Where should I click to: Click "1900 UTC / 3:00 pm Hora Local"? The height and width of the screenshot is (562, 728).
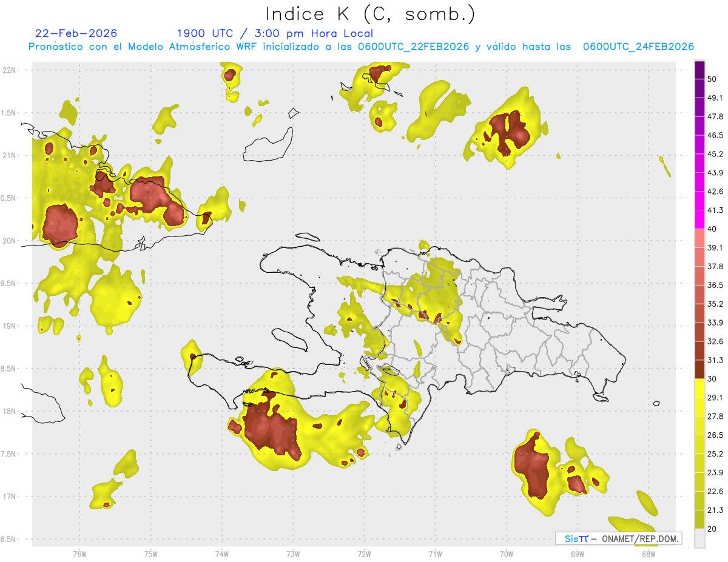click(275, 33)
